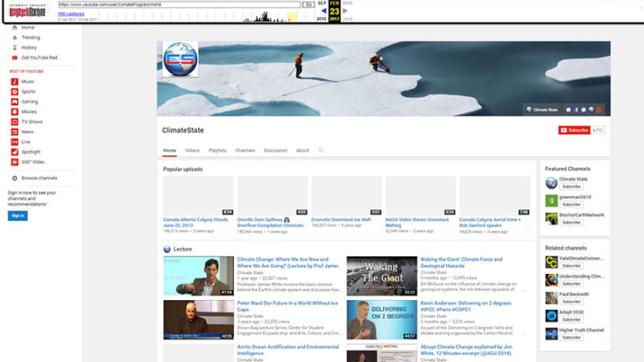Click the Trending flame icon
The image size is (644, 362).
point(14,38)
